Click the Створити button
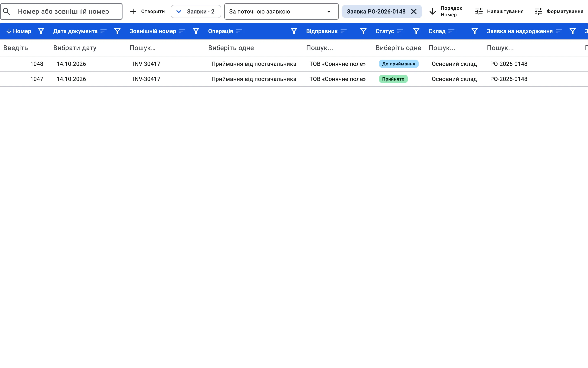The image size is (588, 368). tap(147, 11)
